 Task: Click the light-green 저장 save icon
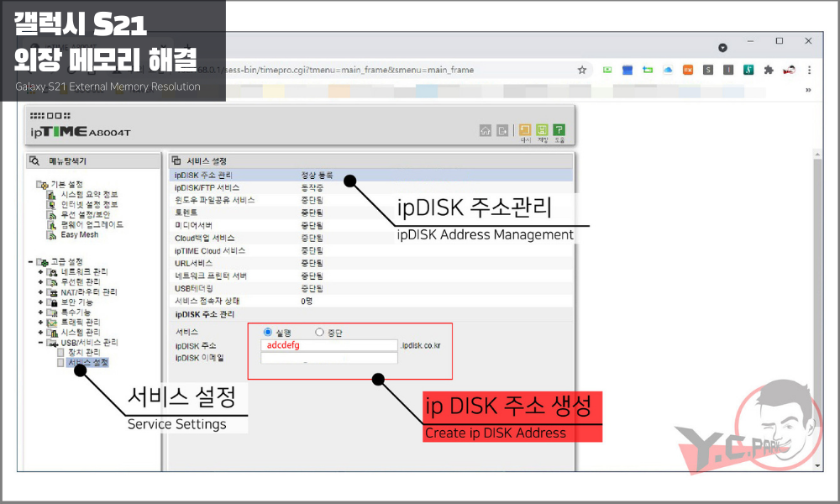pyautogui.click(x=542, y=130)
